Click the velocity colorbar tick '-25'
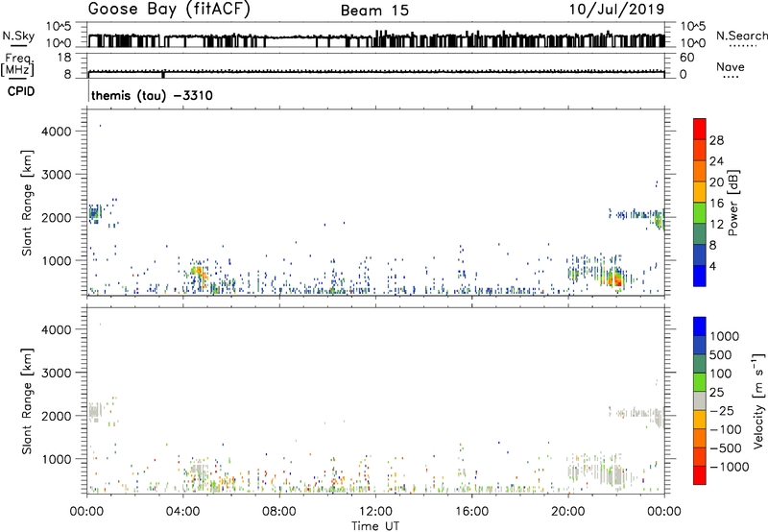This screenshot has height=532, width=768. click(722, 410)
